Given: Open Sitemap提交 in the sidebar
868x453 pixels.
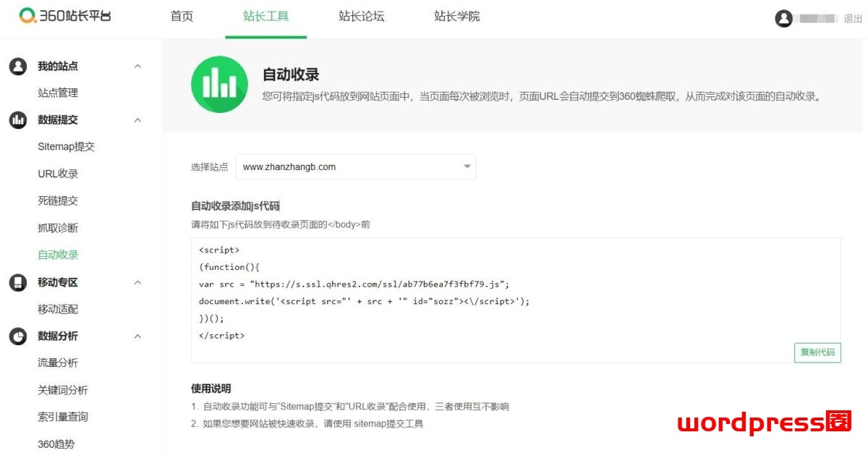Looking at the screenshot, I should [x=66, y=147].
